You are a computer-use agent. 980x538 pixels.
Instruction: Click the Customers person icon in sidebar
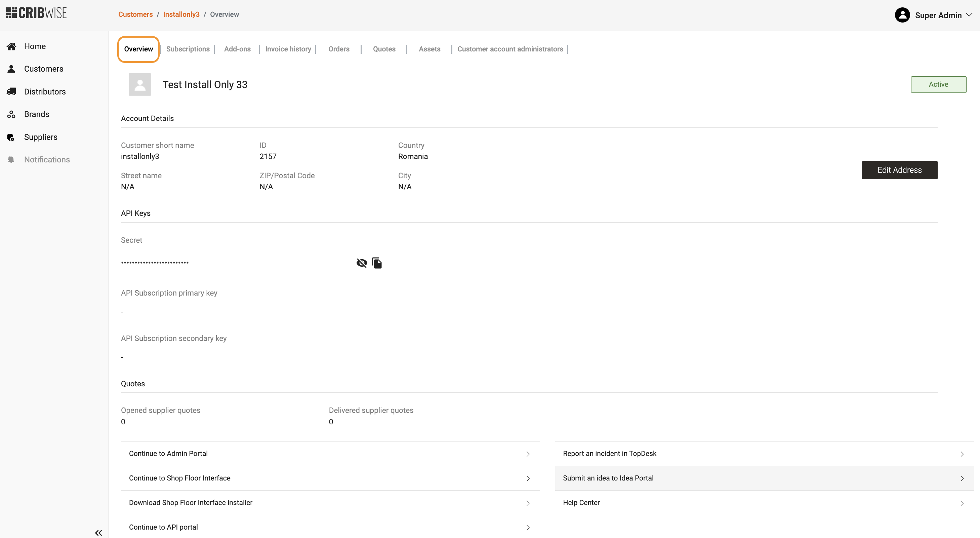tap(11, 69)
